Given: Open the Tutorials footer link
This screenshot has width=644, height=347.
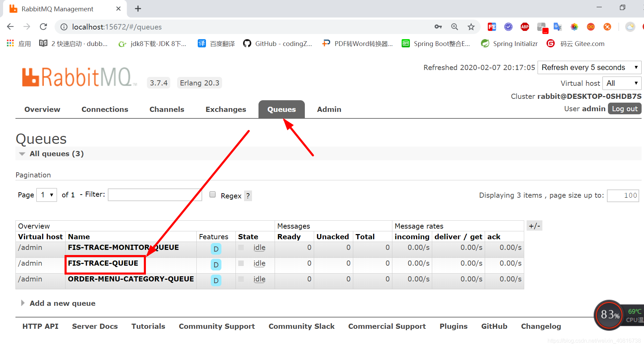Looking at the screenshot, I should [148, 326].
